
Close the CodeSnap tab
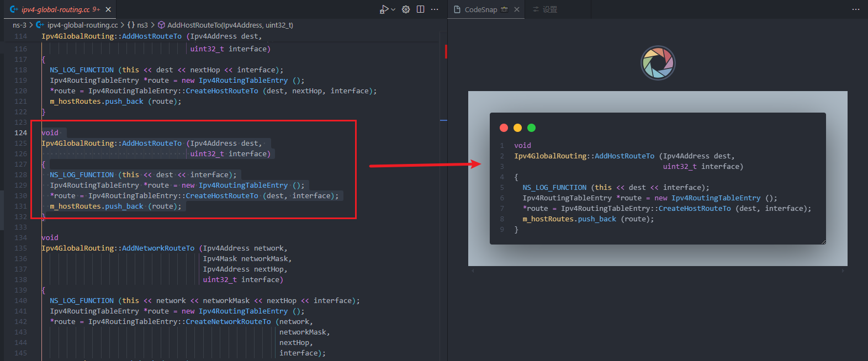tap(517, 9)
